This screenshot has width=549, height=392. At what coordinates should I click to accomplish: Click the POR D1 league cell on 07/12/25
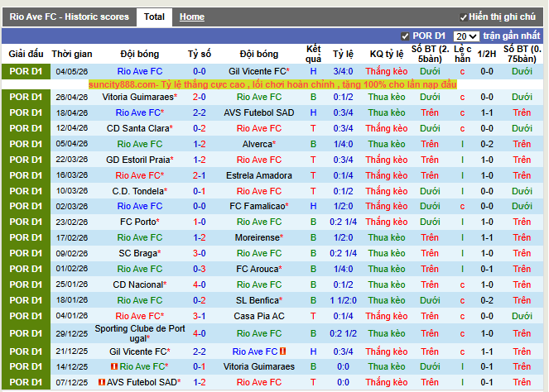26,382
